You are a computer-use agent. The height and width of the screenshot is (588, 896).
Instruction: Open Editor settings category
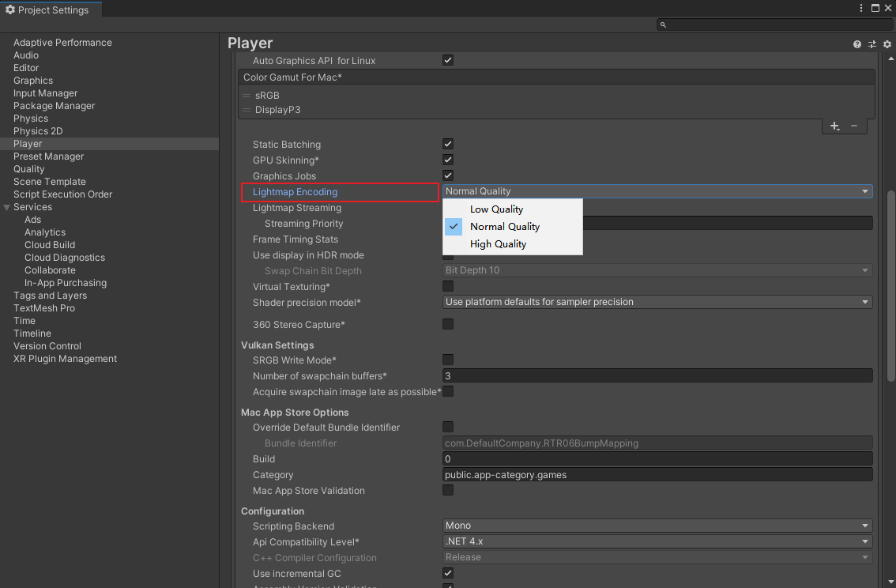click(x=26, y=68)
